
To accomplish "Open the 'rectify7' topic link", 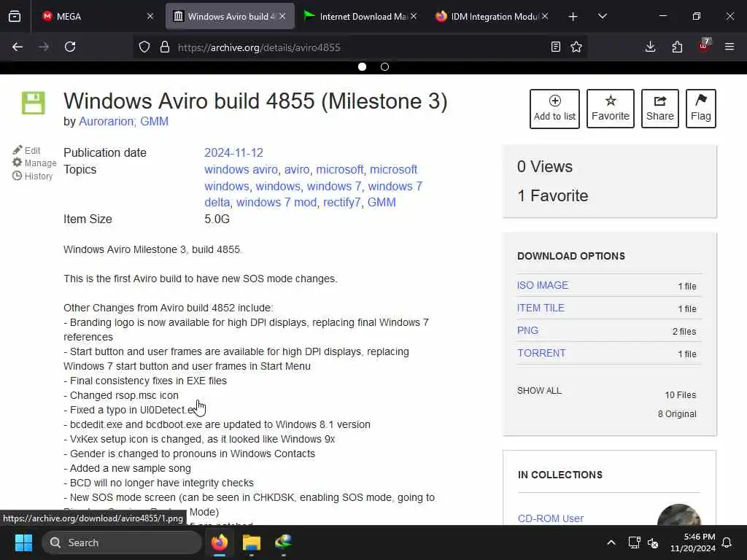I will 342,203.
